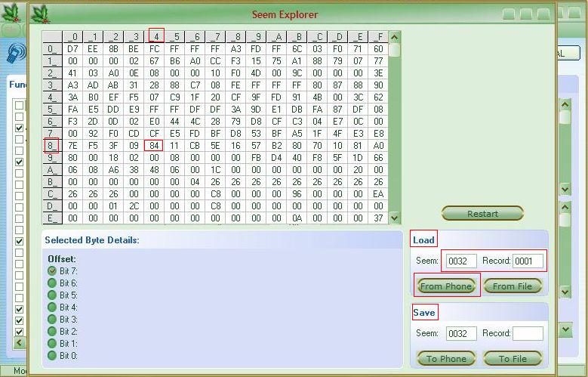This screenshot has height=377, width=588.
Task: Toggle the Bit 7 indicator
Action: (52, 271)
